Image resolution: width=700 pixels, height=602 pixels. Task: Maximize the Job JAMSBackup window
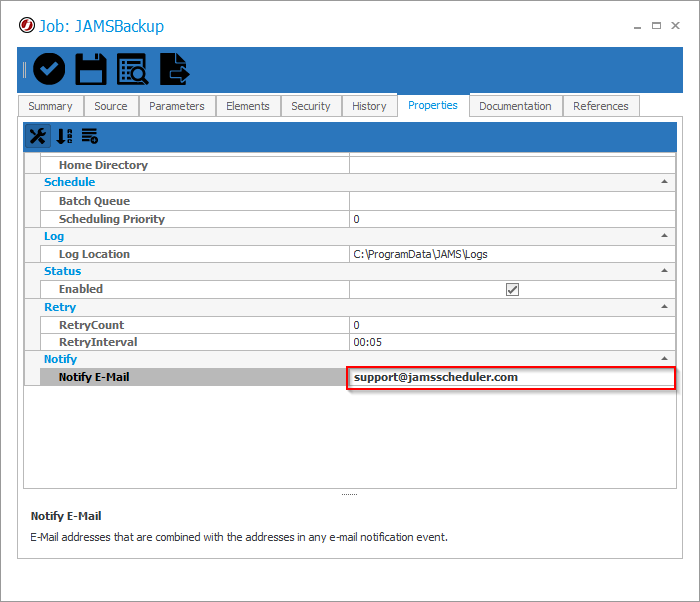tap(656, 25)
